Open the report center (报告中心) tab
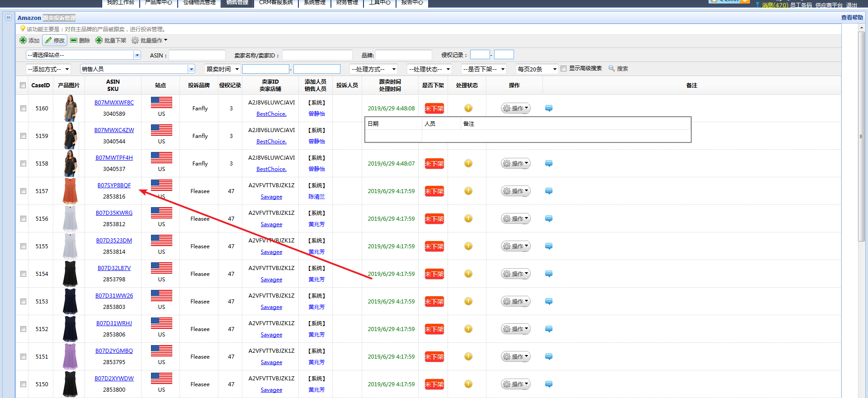This screenshot has width=868, height=398. pyautogui.click(x=412, y=3)
